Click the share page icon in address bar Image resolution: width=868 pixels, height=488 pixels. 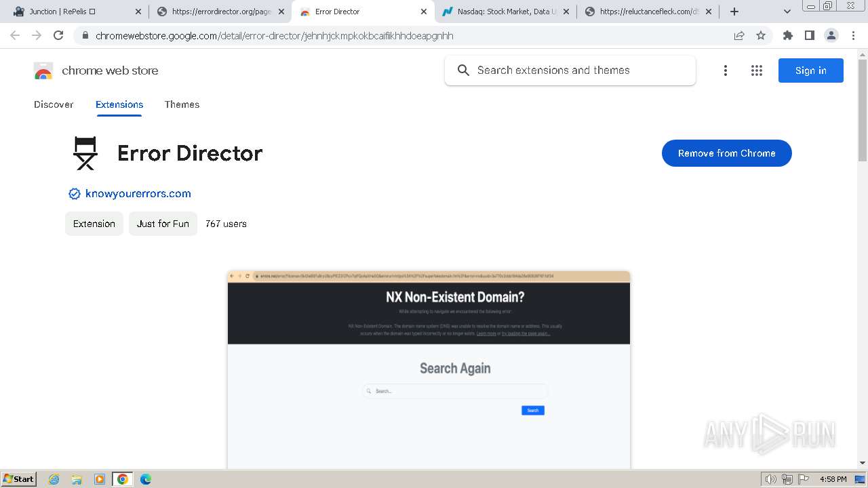coord(739,35)
